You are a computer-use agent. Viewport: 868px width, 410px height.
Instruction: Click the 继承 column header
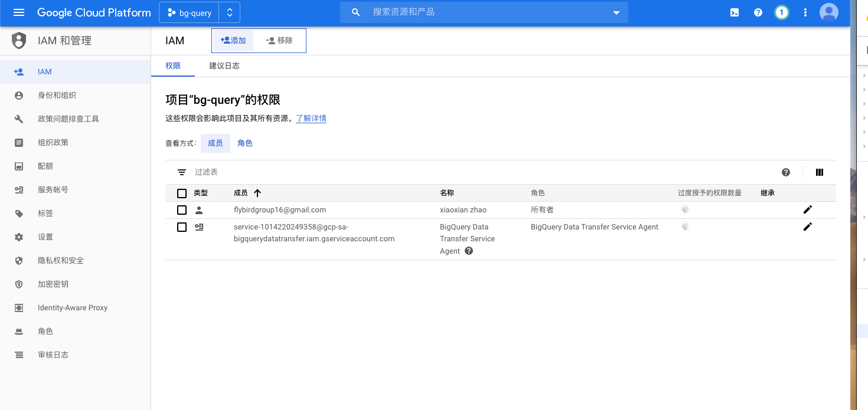pos(768,193)
